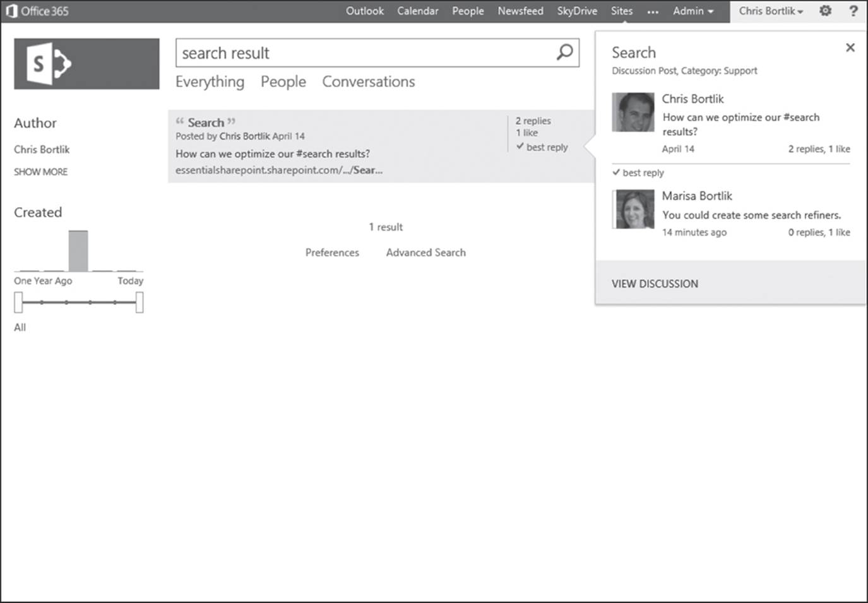This screenshot has height=603, width=868.
Task: Open the Advanced Search link
Action: 426,253
